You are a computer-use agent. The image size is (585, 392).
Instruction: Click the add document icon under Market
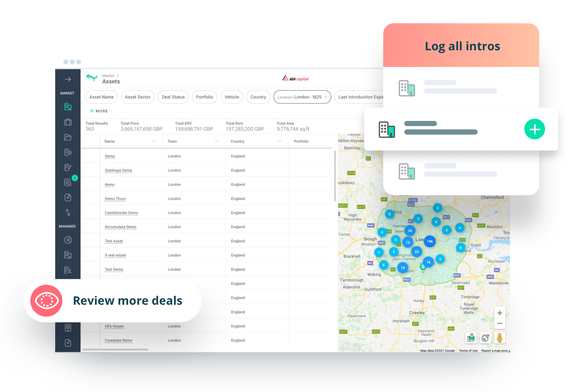point(68,197)
